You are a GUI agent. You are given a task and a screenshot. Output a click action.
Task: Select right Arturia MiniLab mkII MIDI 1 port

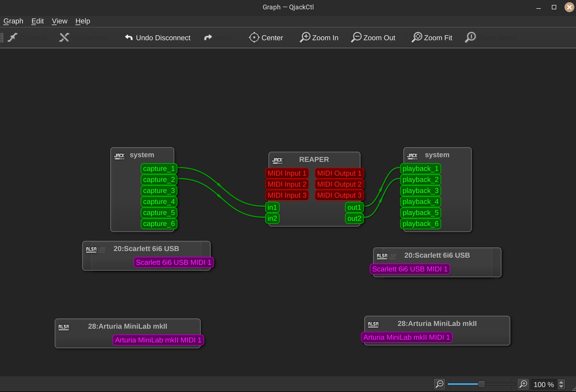point(407,337)
